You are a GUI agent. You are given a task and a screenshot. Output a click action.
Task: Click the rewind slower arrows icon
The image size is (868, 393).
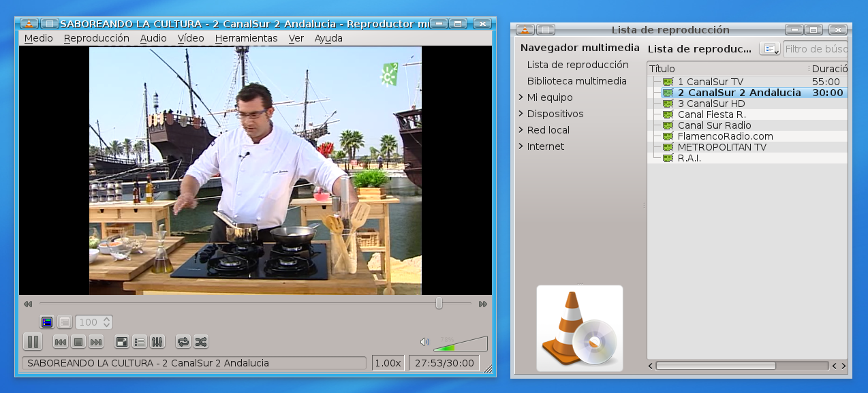click(x=28, y=304)
